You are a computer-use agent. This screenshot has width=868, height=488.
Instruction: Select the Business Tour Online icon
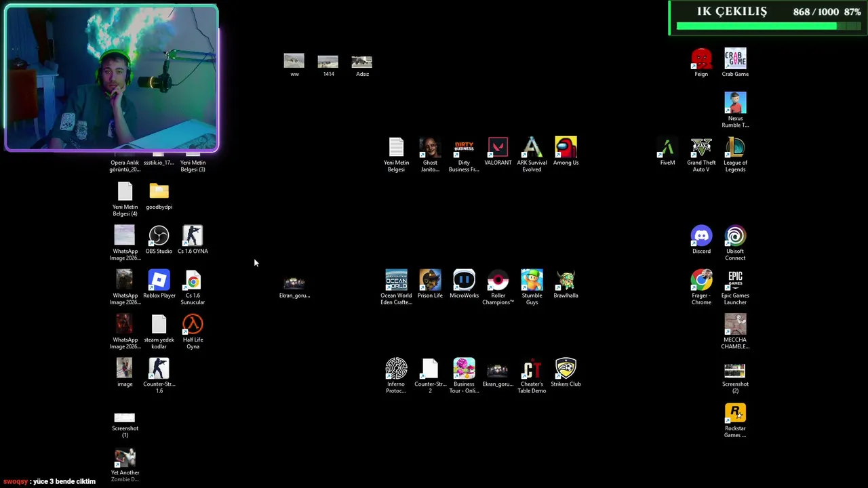pyautogui.click(x=464, y=369)
